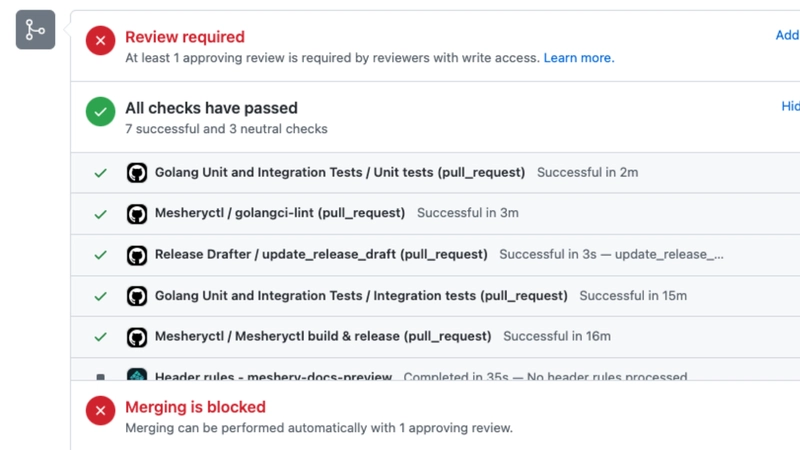Click the Merging is blocked heading
800x450 pixels.
tap(195, 407)
